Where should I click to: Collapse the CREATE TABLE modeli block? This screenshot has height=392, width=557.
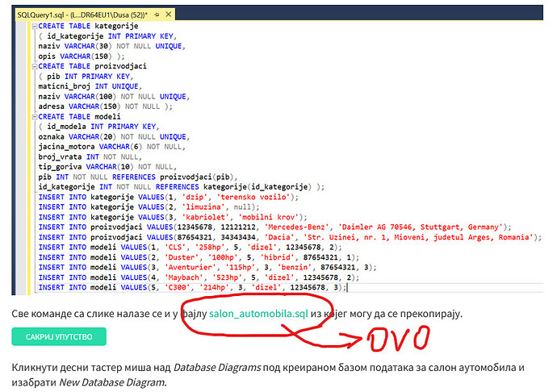click(x=35, y=117)
